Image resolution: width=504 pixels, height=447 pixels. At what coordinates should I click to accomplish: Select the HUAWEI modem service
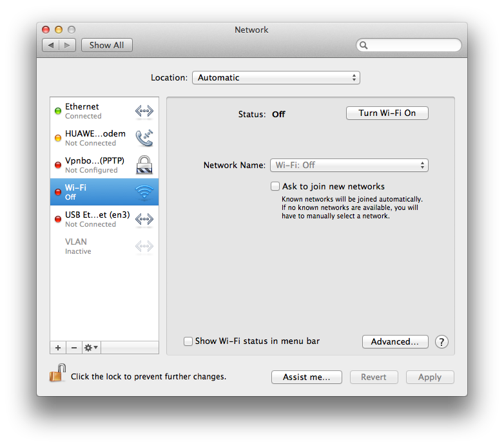tap(104, 138)
